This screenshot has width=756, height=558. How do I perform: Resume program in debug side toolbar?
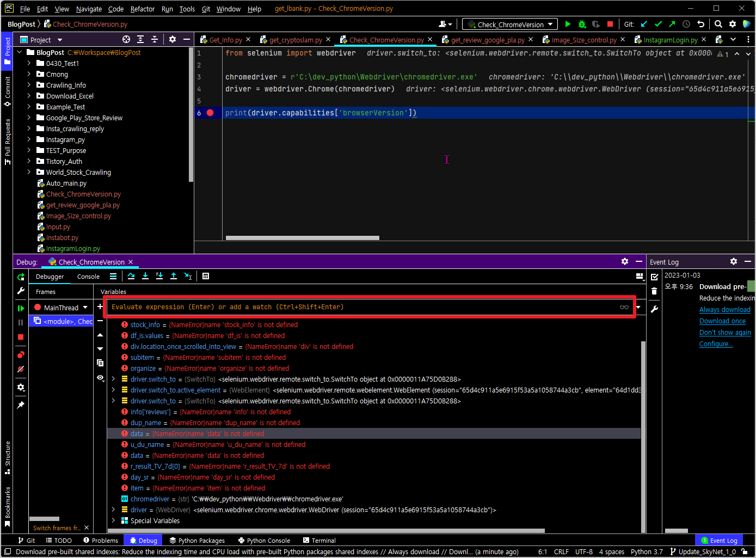pos(21,308)
